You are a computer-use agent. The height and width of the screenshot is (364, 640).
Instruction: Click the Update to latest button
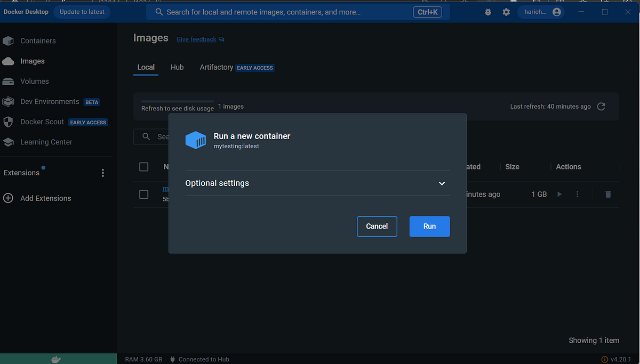(82, 11)
